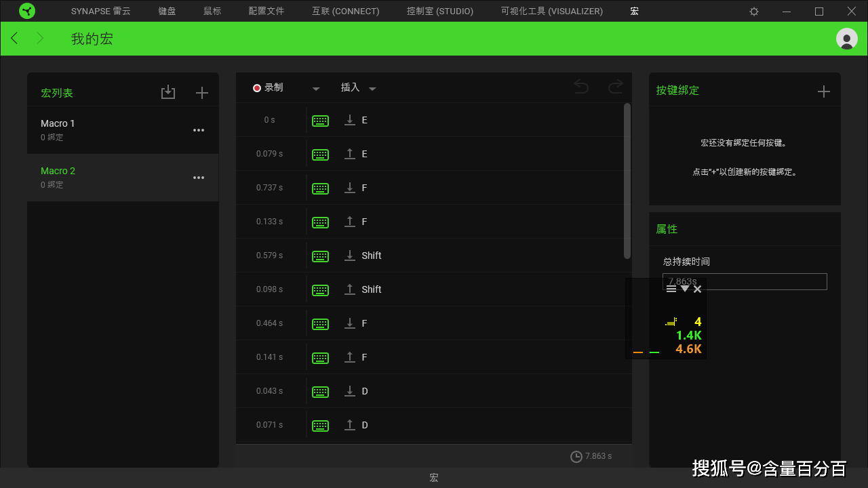Click keyboard icon in the 0.133 s row

320,222
